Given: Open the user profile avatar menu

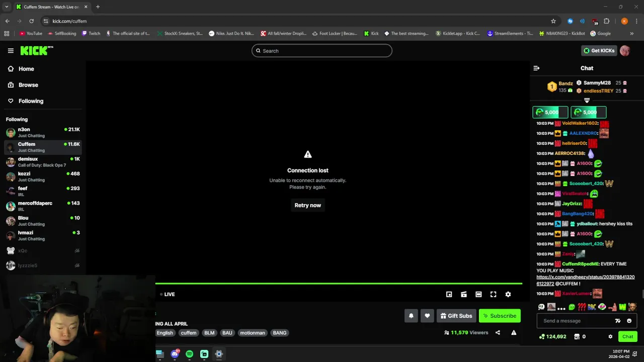Looking at the screenshot, I should 625,51.
